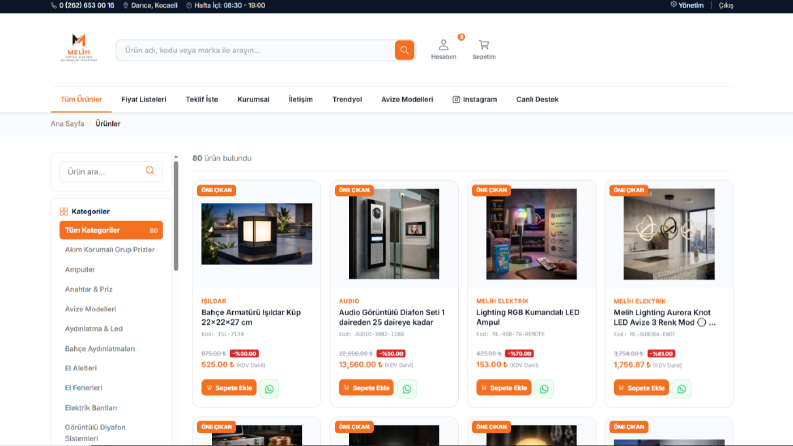Open the Teklif İste menu item
The width and height of the screenshot is (793, 446).
coord(202,99)
